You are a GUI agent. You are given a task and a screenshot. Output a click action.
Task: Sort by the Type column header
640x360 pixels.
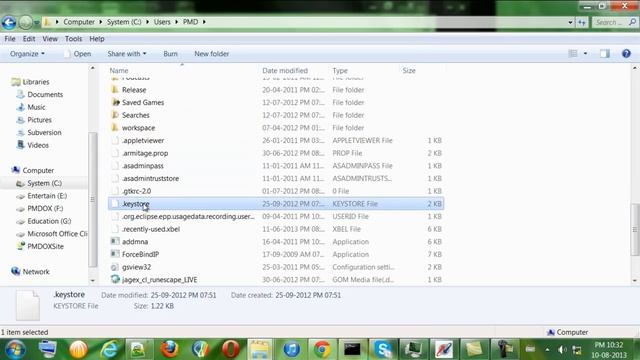[340, 71]
